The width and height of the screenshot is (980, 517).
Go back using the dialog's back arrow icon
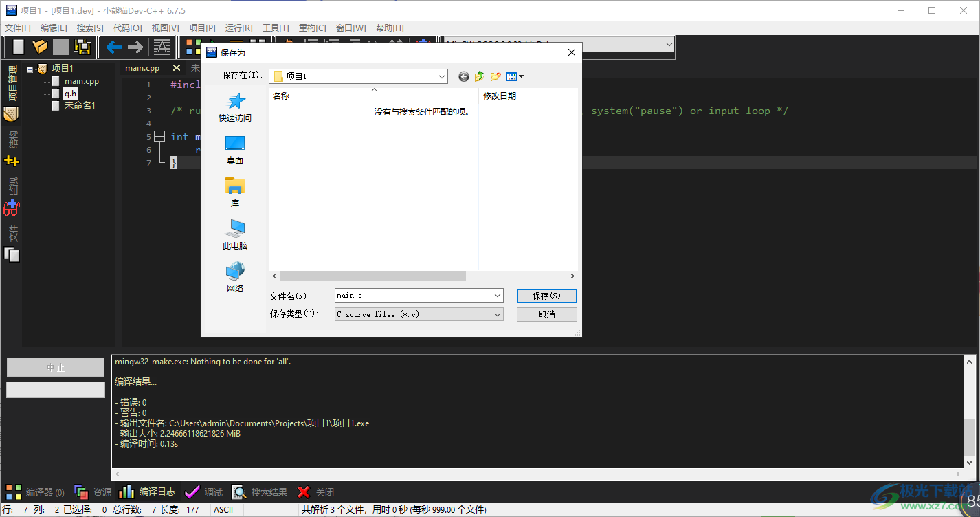click(x=464, y=76)
